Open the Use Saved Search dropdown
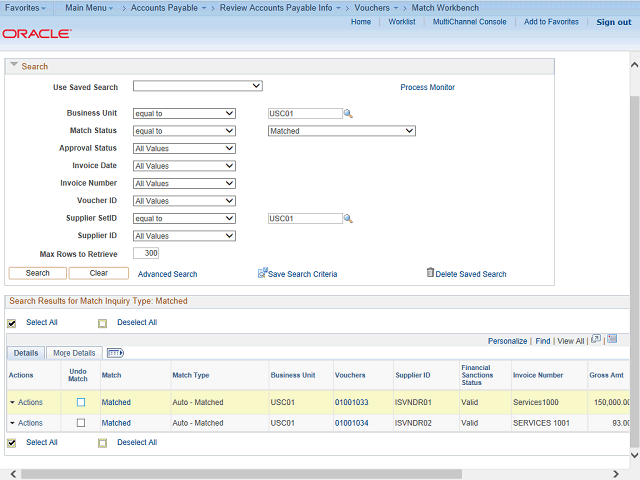This screenshot has height=480, width=640. point(197,87)
